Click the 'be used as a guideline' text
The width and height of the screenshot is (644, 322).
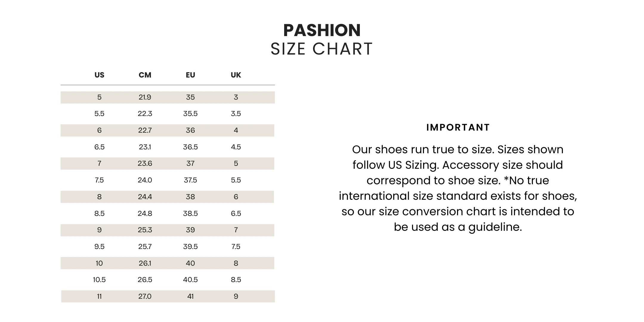click(458, 227)
